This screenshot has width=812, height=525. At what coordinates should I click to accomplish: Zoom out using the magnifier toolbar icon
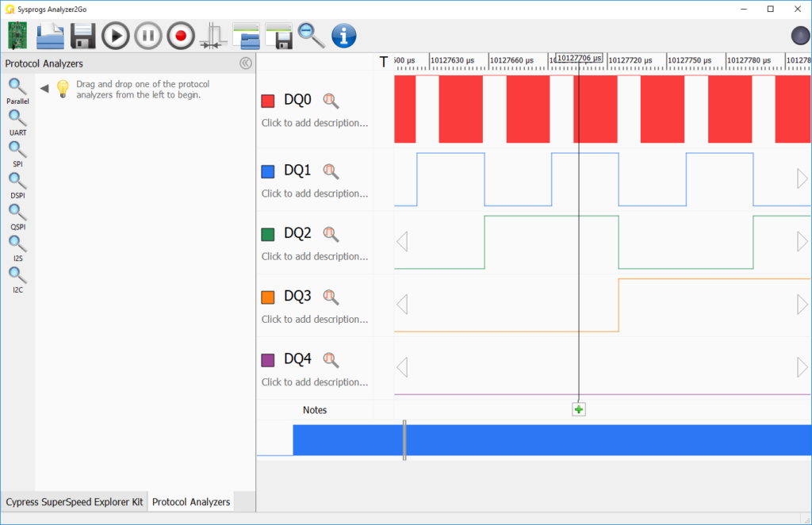pos(311,35)
